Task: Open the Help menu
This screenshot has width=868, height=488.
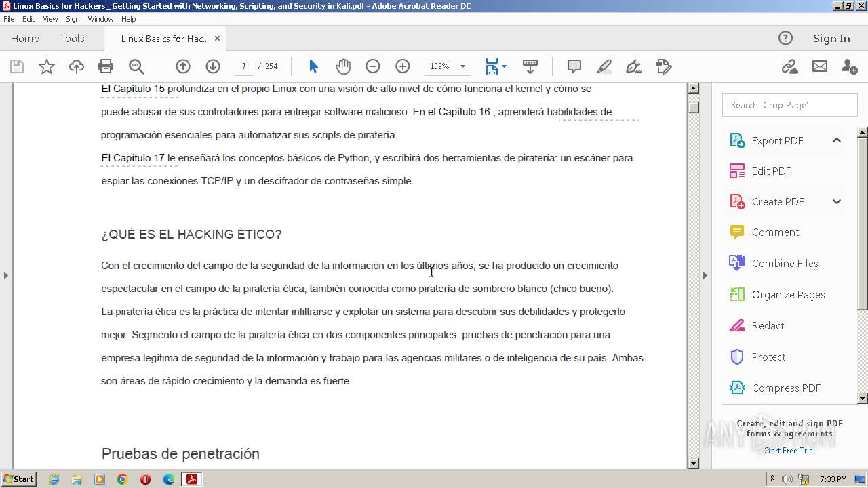Action: point(128,19)
